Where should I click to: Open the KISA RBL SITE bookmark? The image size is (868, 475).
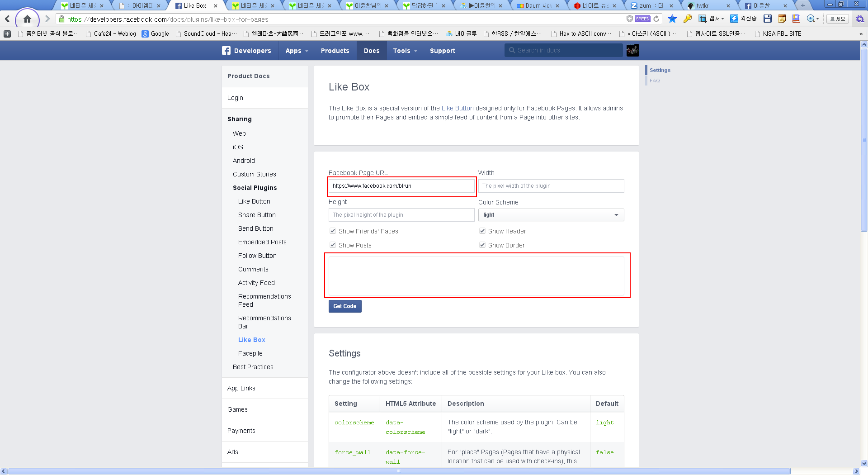(778, 34)
